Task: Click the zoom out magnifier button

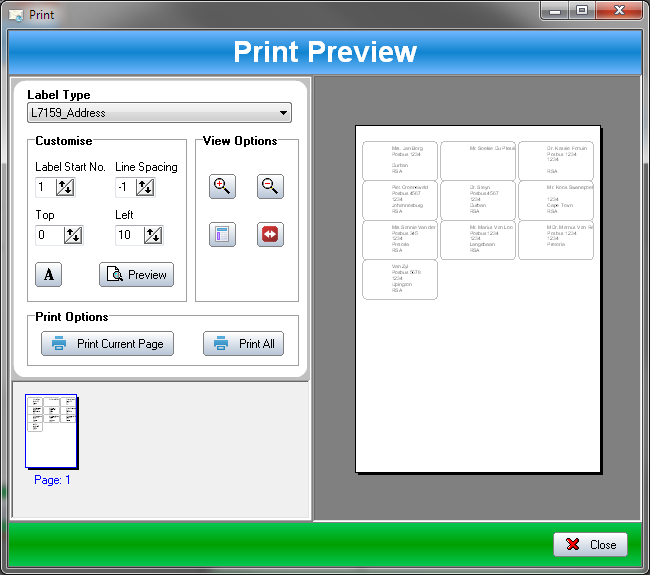Action: click(x=270, y=186)
